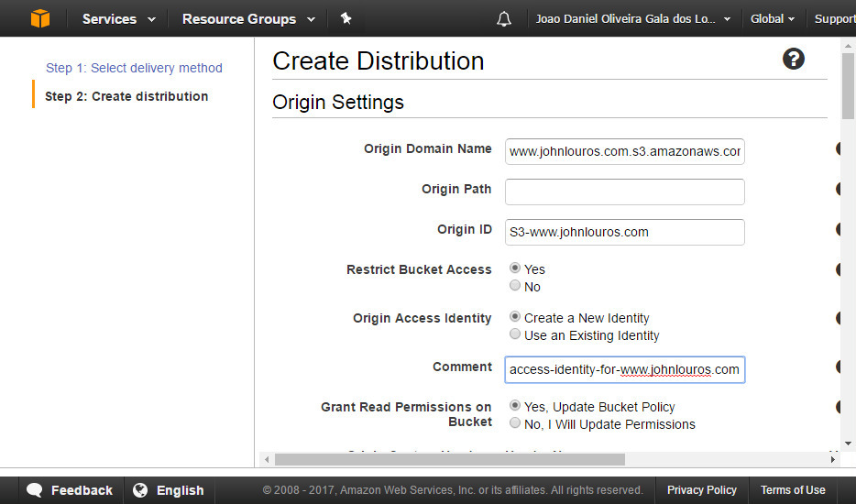Viewport: 856px width, 504px height.
Task: Open the Services dropdown menu
Action: click(119, 19)
